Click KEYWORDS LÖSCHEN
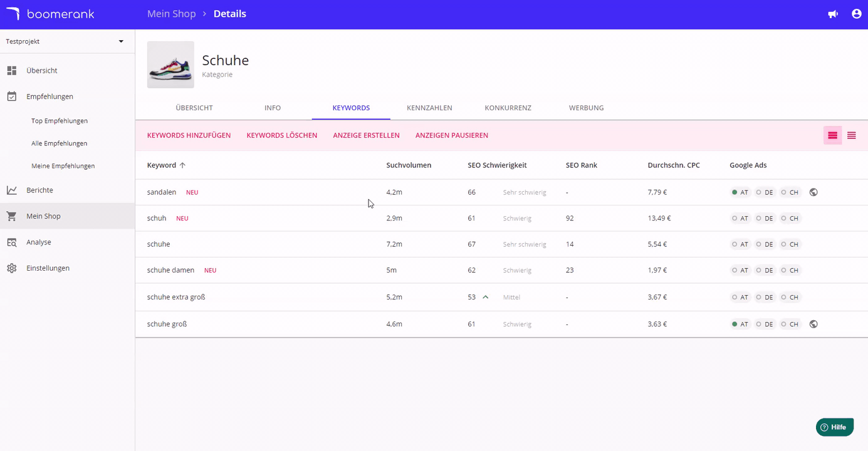This screenshot has height=451, width=868. point(282,135)
